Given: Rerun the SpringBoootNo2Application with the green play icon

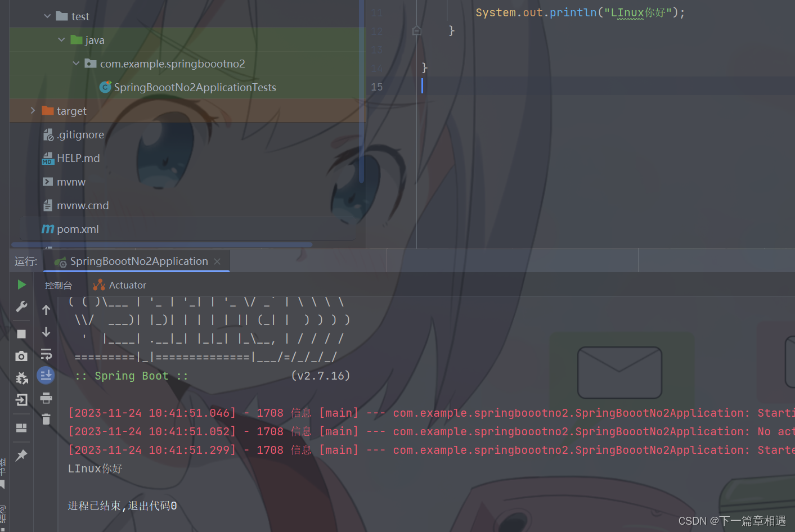Looking at the screenshot, I should pos(21,285).
